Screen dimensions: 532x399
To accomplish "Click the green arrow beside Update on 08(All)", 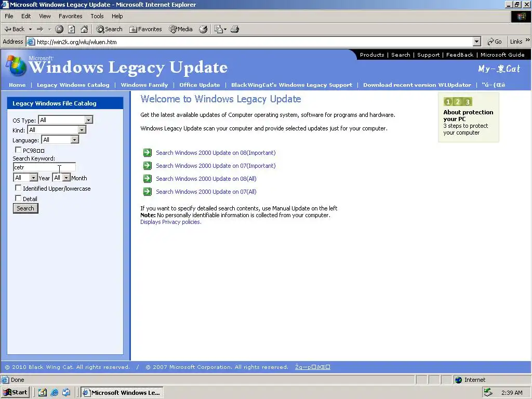I will tap(147, 179).
